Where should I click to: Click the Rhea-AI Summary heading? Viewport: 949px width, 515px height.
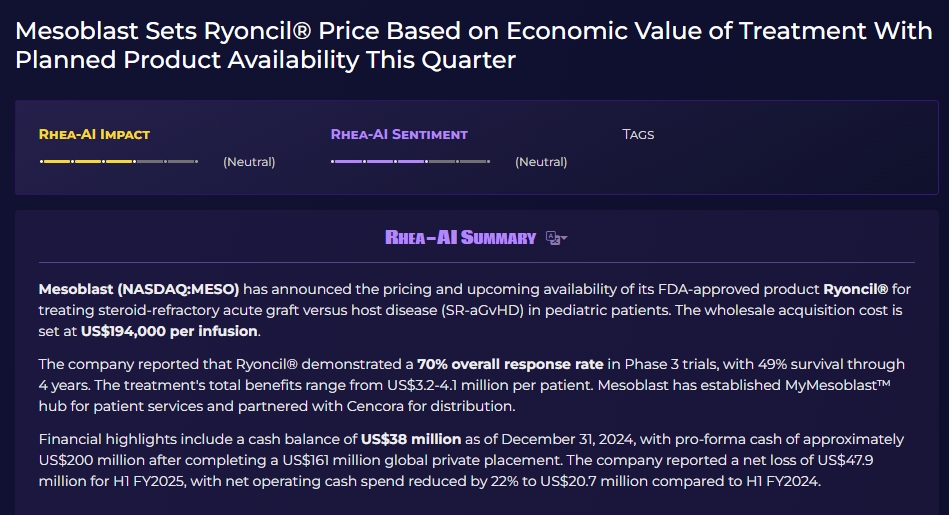pyautogui.click(x=461, y=238)
